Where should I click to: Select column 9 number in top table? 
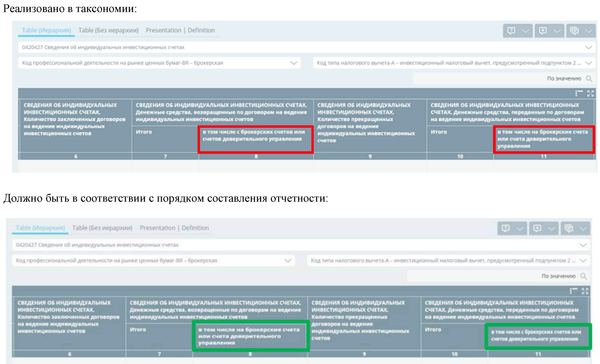click(370, 156)
